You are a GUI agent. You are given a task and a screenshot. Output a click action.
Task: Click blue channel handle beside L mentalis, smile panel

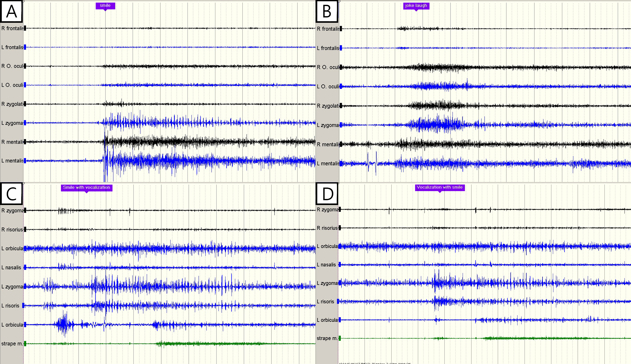25,161
